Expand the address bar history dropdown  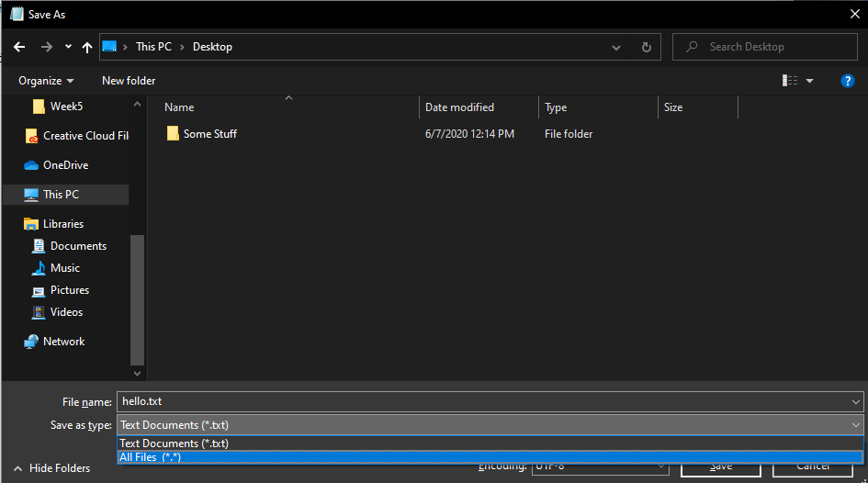616,48
